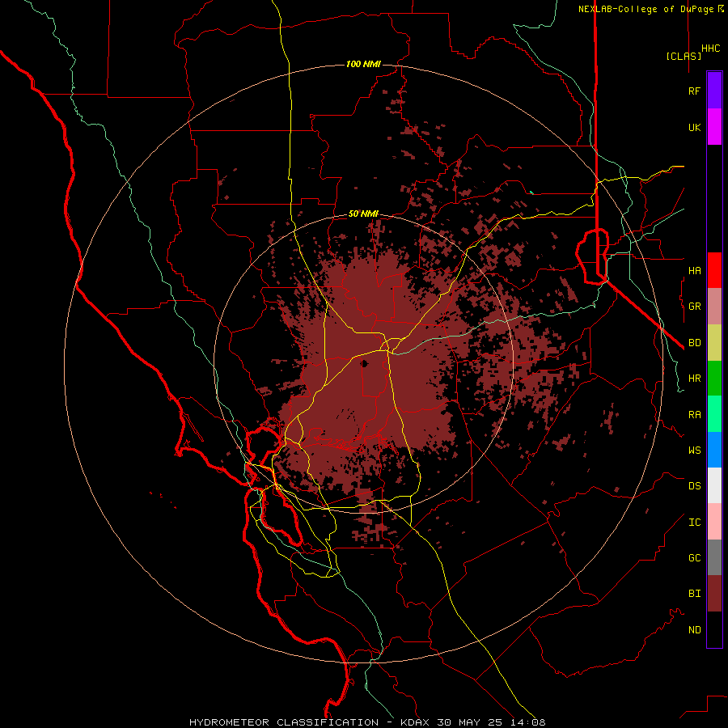Click the BI legend label
This screenshot has width=728, height=728.
pos(694,594)
